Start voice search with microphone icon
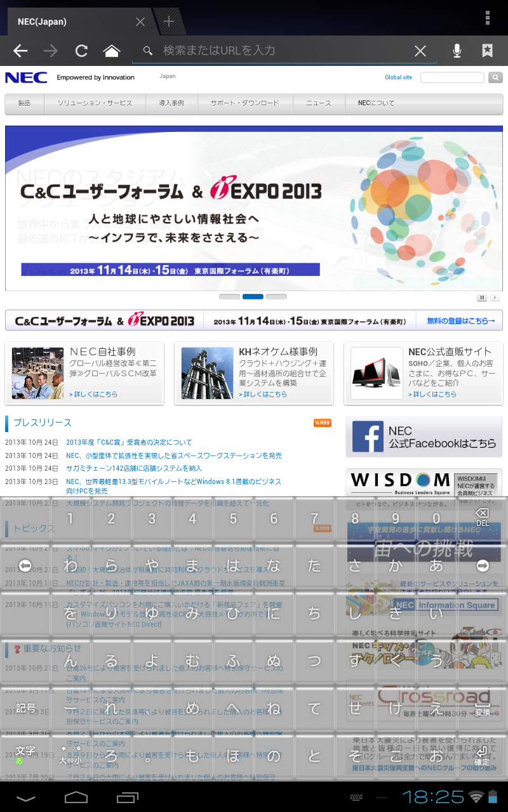The height and width of the screenshot is (812, 508). point(457,51)
